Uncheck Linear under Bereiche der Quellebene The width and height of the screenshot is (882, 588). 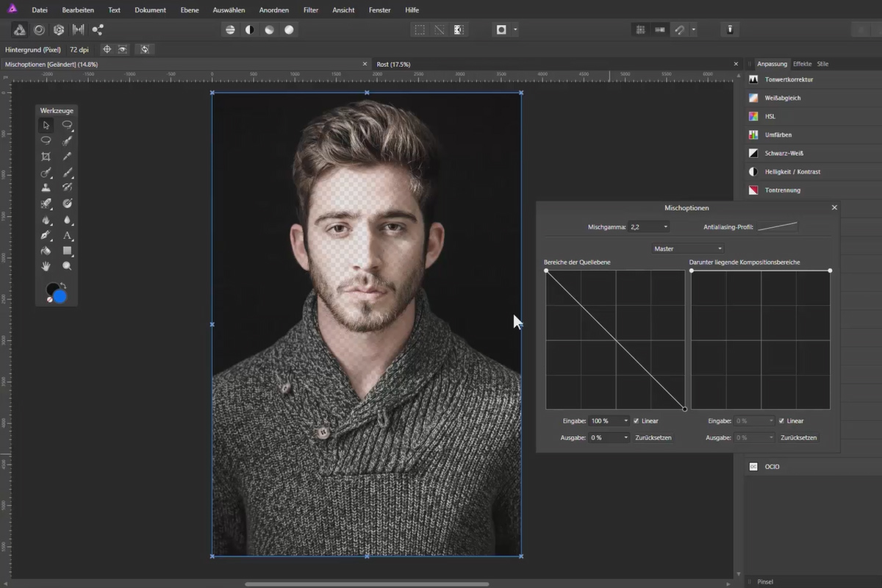pos(637,421)
